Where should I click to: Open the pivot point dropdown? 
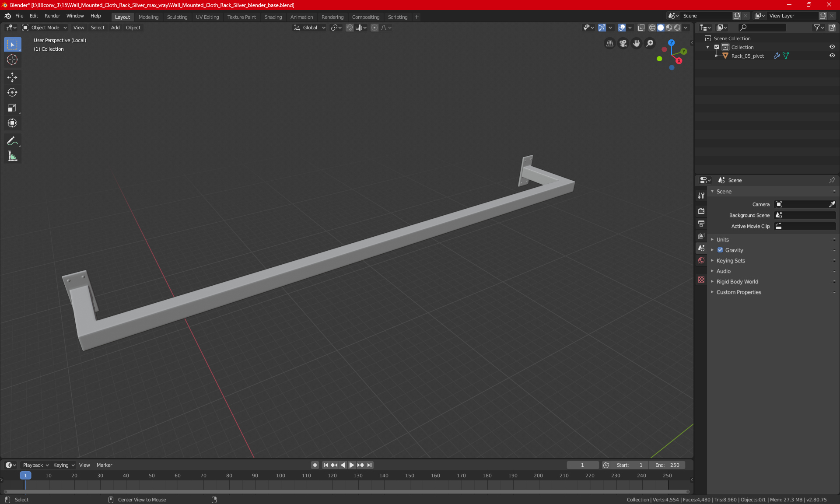[336, 28]
